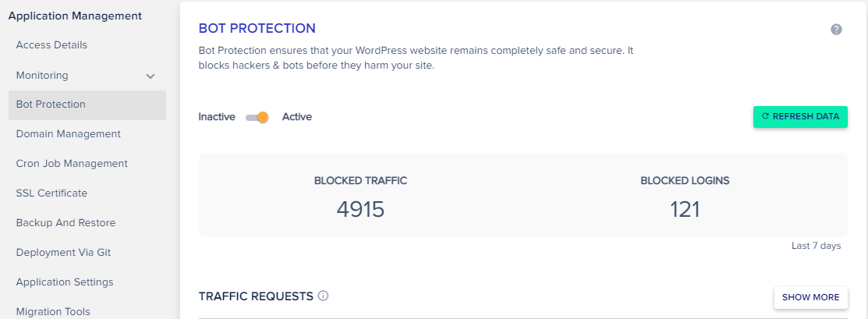This screenshot has width=868, height=319.
Task: Click the Inactive label beside toggle
Action: coord(217,117)
